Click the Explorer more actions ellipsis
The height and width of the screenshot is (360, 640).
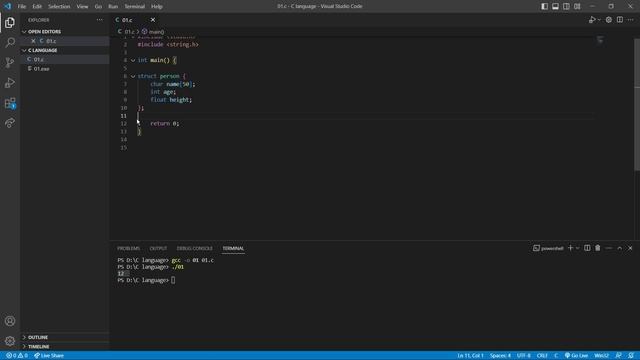tap(100, 20)
